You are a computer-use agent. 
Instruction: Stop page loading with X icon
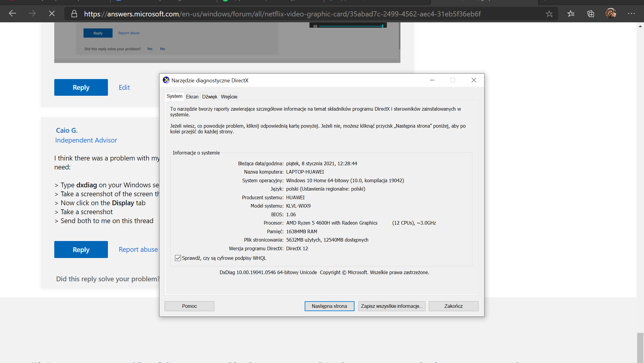pyautogui.click(x=52, y=13)
